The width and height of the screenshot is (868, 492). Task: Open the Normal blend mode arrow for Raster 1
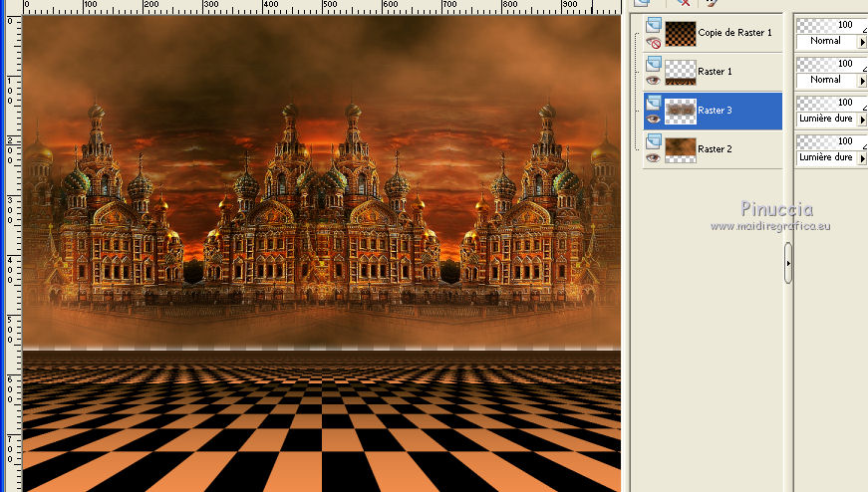click(862, 81)
